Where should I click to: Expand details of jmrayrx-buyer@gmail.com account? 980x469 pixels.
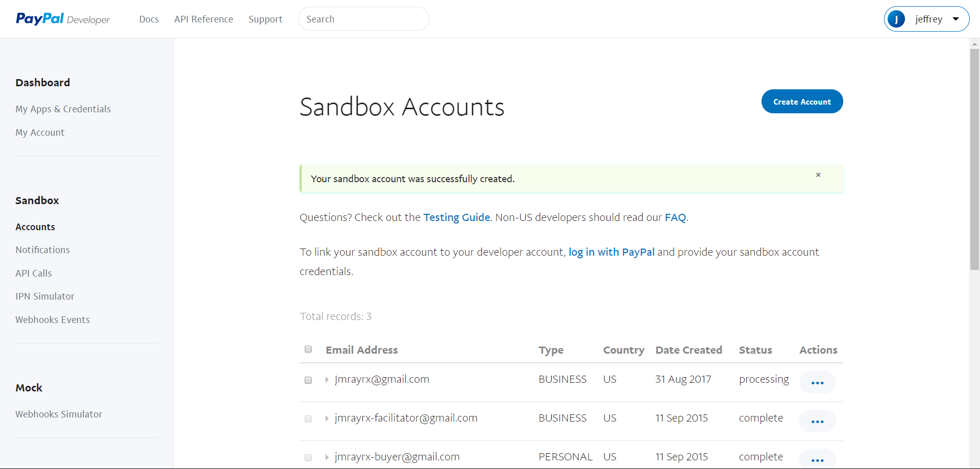(327, 457)
